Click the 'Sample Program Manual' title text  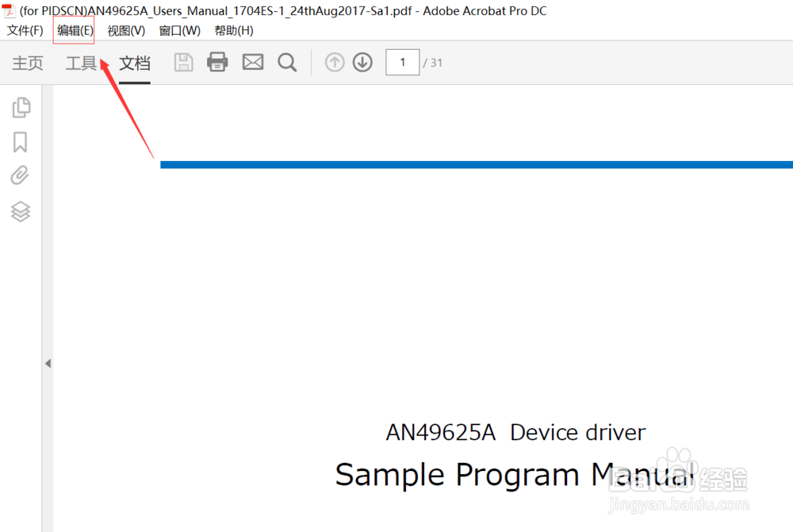pos(515,476)
